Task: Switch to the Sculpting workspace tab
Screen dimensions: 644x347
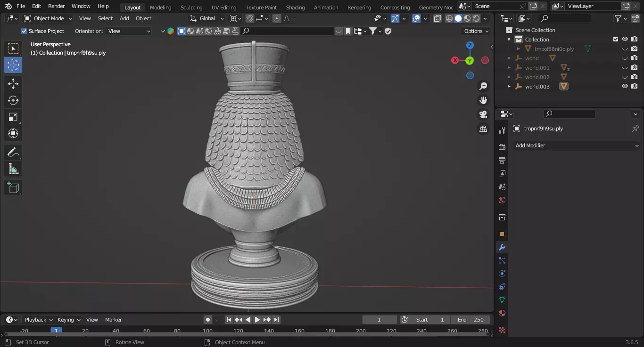Action: click(x=191, y=7)
